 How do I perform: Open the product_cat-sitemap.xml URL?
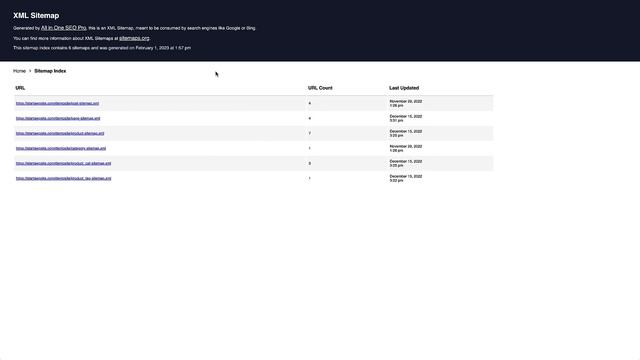click(63, 163)
